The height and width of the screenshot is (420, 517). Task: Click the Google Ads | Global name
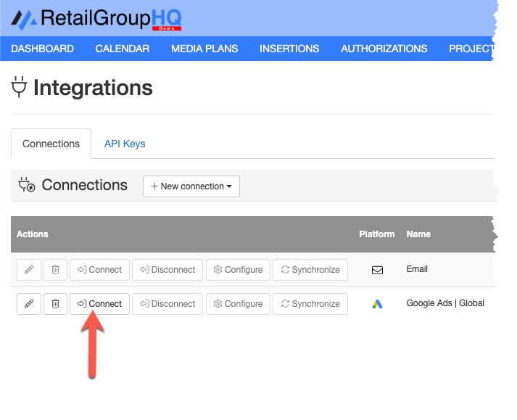[x=445, y=303]
